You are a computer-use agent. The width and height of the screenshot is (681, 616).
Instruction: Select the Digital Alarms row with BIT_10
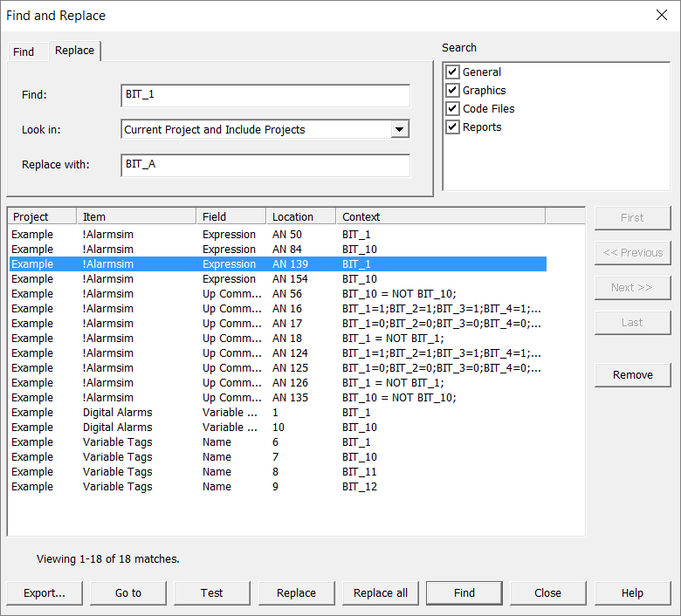pos(118,428)
